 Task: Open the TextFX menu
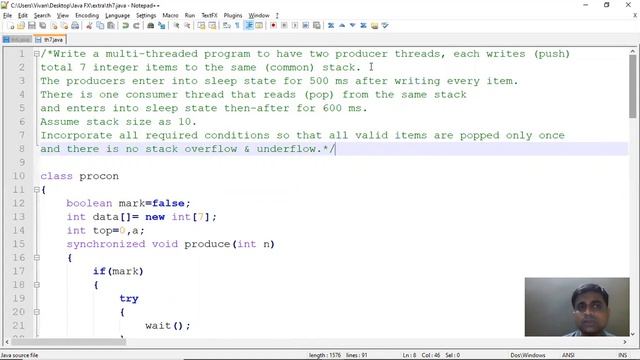pos(209,16)
